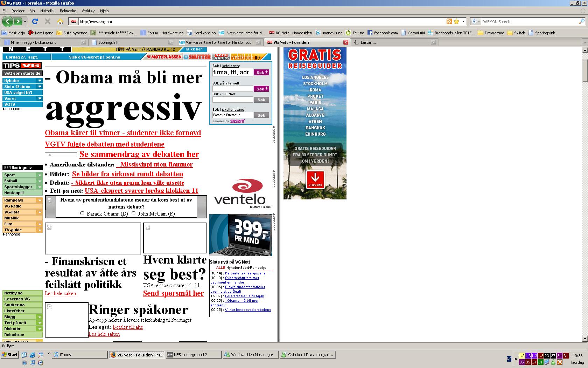Open the address bar history dropdown
Screen dimensions: 588x368
463,21
